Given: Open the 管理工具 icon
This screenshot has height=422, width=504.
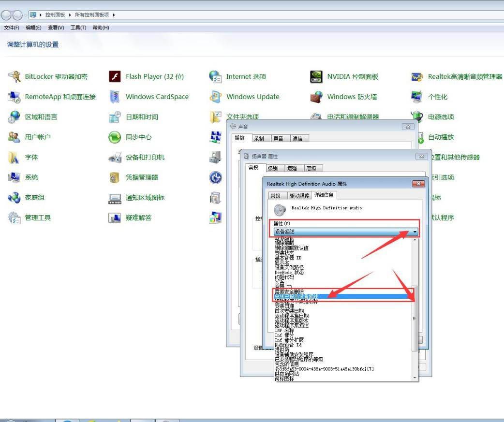Looking at the screenshot, I should [x=15, y=218].
